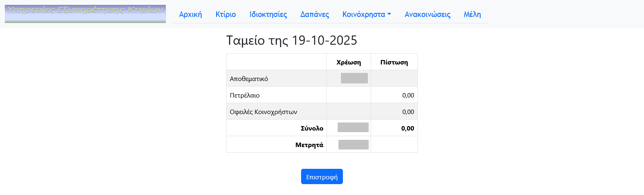
Task: Go to the Αρχική home page
Action: [x=190, y=15]
